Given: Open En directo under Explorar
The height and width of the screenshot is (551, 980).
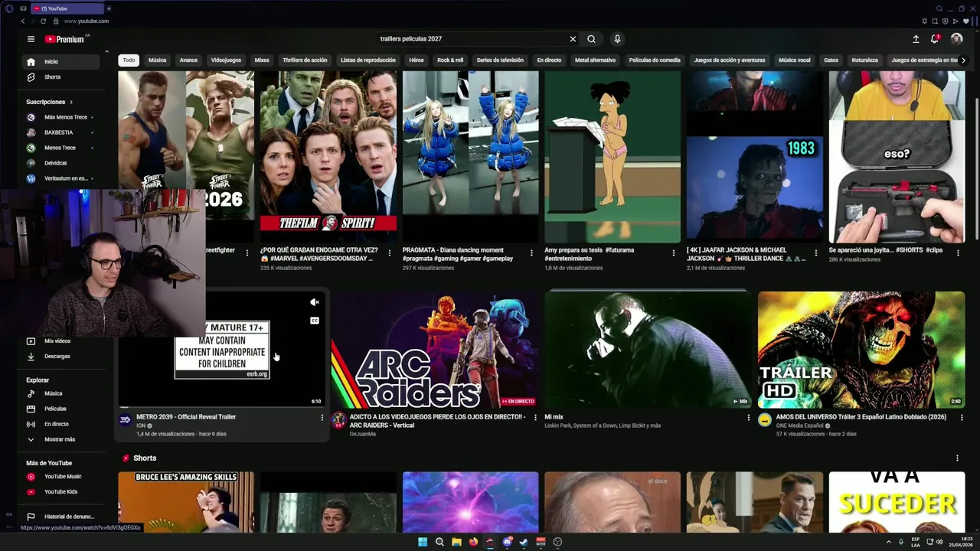Looking at the screenshot, I should point(60,424).
